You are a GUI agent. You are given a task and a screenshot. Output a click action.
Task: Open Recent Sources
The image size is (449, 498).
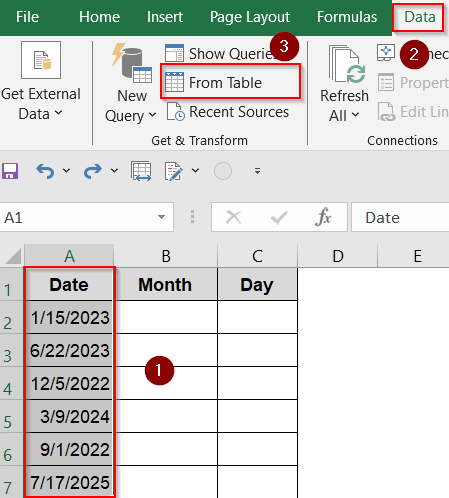pyautogui.click(x=228, y=112)
